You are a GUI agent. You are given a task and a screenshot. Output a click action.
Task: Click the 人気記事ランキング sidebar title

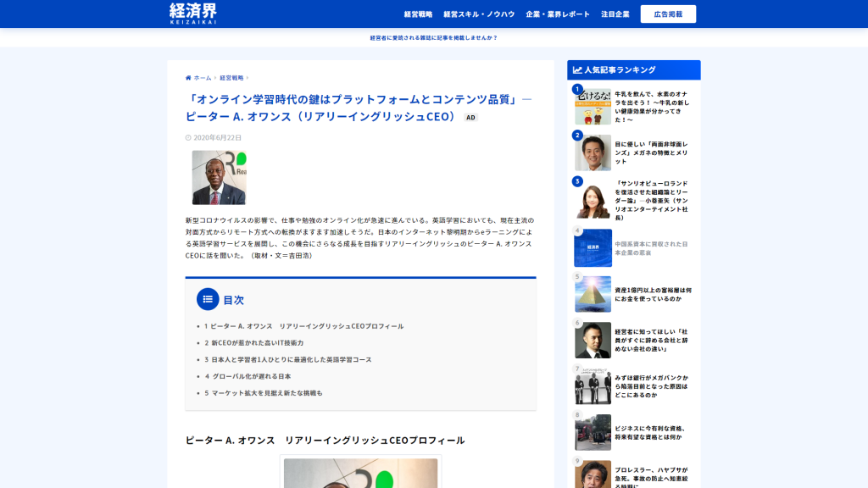pos(620,70)
